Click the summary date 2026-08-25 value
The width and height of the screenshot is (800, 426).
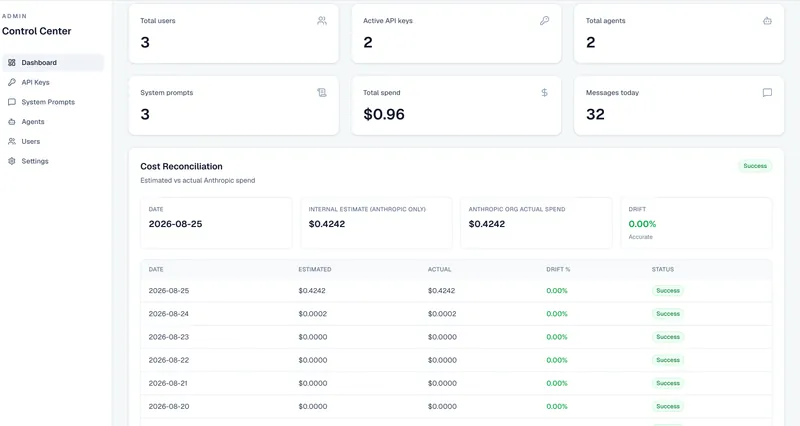coord(175,224)
